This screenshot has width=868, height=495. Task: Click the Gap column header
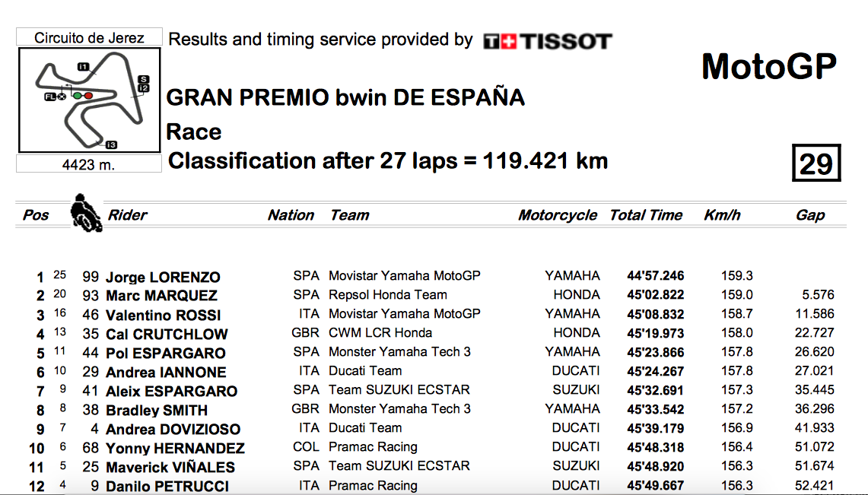[810, 215]
